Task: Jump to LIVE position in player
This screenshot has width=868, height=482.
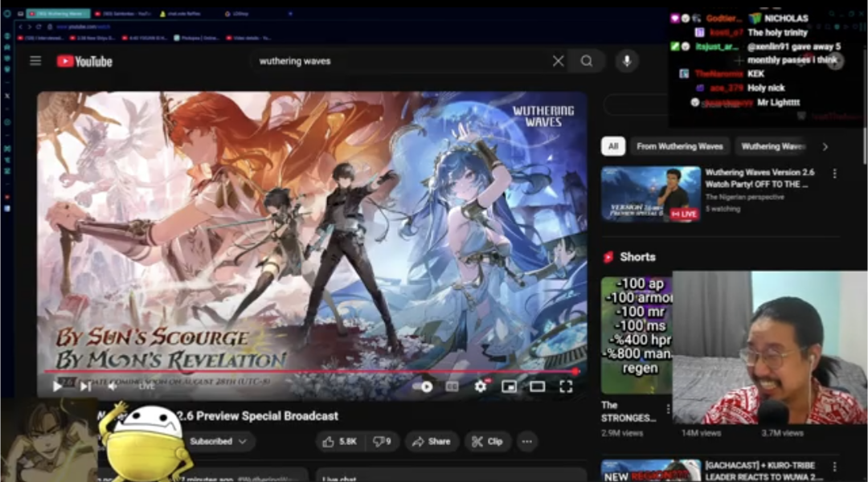Action: pyautogui.click(x=147, y=387)
